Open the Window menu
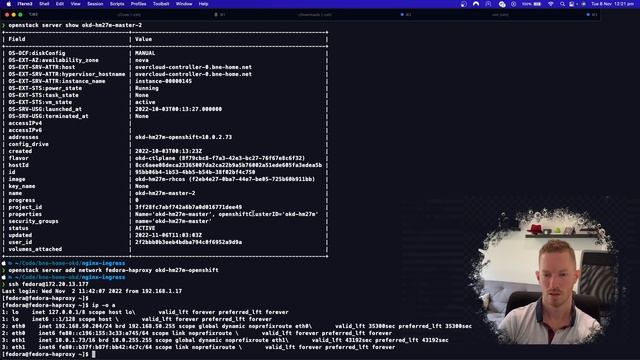Viewport: 640px width, 360px height. point(184,4)
